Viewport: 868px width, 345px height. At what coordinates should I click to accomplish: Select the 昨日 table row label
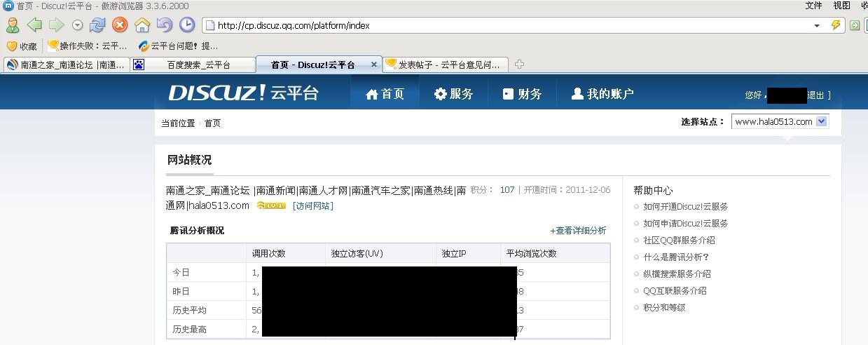(181, 292)
